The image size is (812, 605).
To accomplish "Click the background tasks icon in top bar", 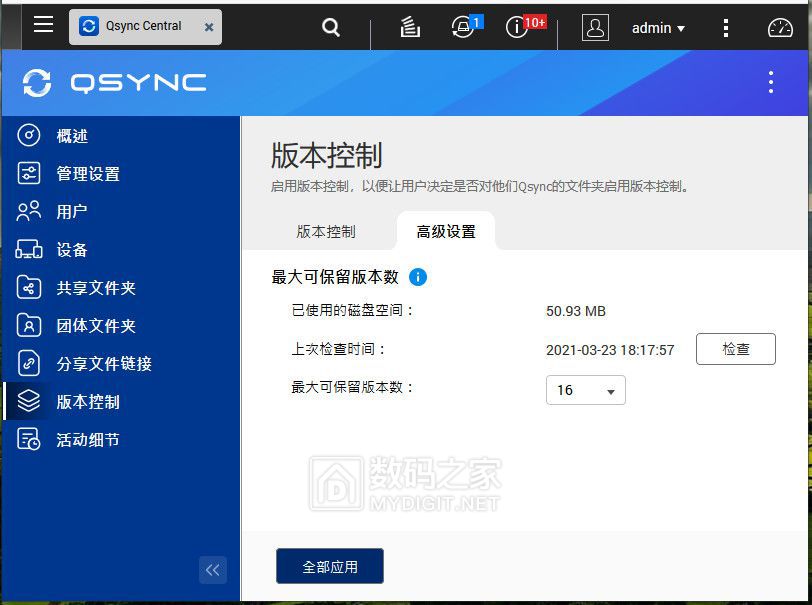I will click(x=410, y=27).
